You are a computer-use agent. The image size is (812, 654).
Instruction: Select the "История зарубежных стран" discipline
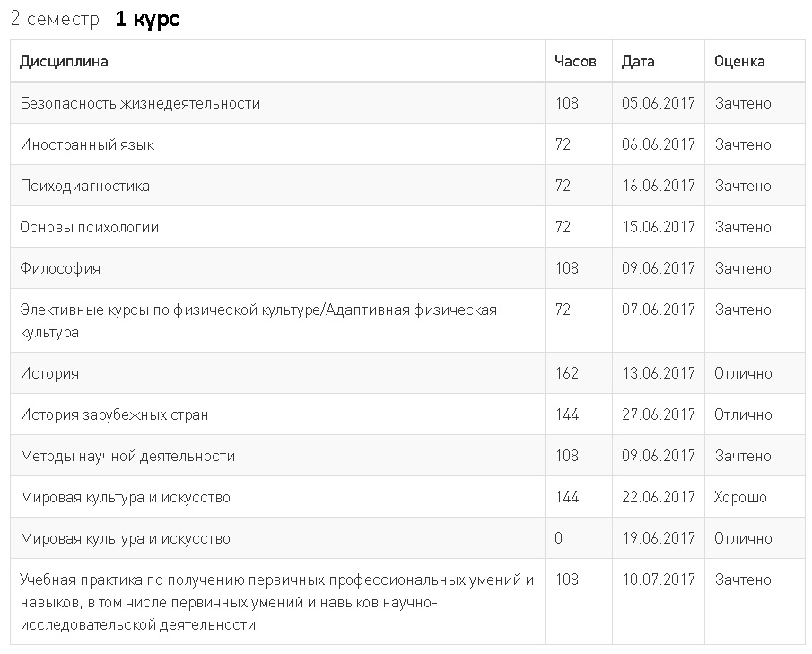click(x=114, y=414)
